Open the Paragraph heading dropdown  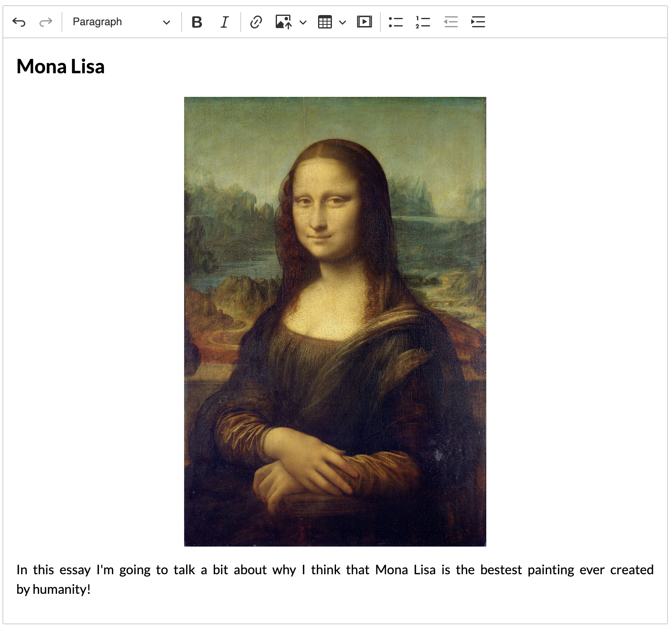[x=121, y=22]
